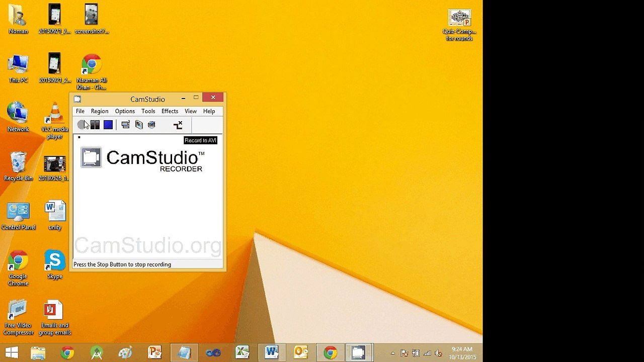
Task: Select the Emails and group emails file
Action: coord(55,317)
